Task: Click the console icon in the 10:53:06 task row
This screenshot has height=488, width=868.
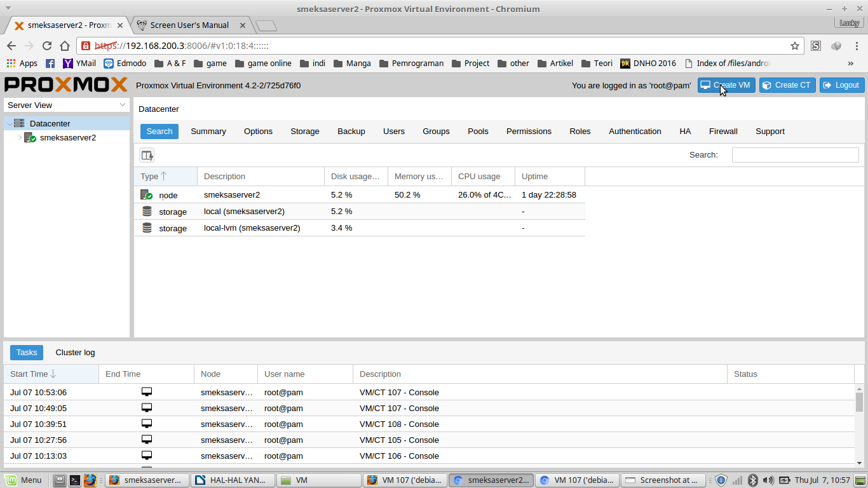Action: (x=147, y=392)
